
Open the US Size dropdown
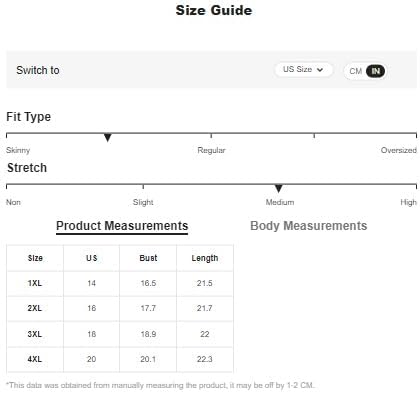303,70
